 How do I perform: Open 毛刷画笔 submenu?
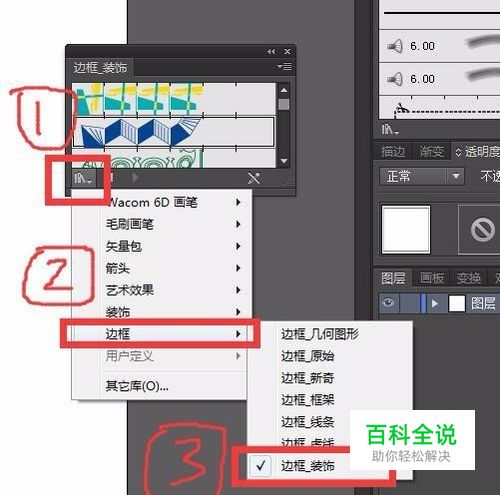[x=162, y=224]
